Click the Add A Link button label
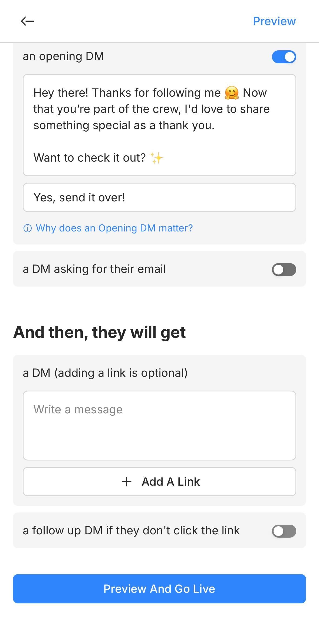The width and height of the screenshot is (319, 644). (x=171, y=482)
